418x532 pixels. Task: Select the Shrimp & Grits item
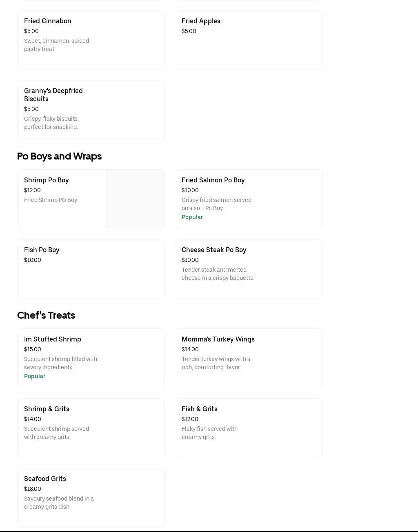tap(91, 428)
